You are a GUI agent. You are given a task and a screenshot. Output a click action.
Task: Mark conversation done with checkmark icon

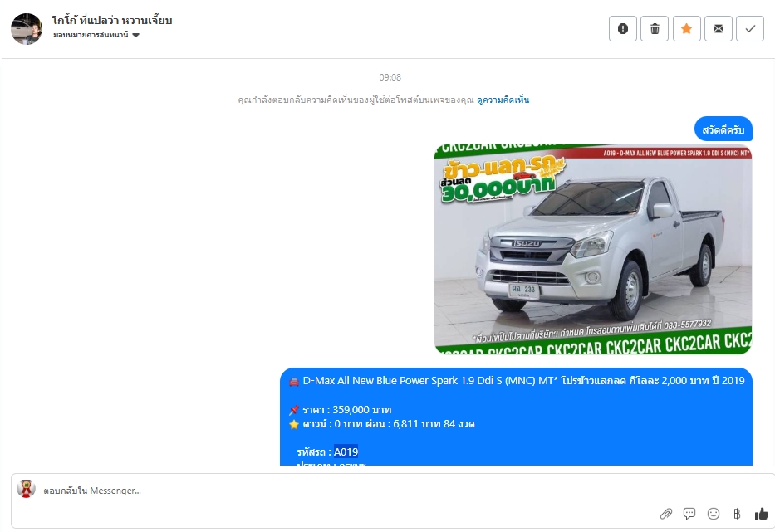(x=750, y=29)
